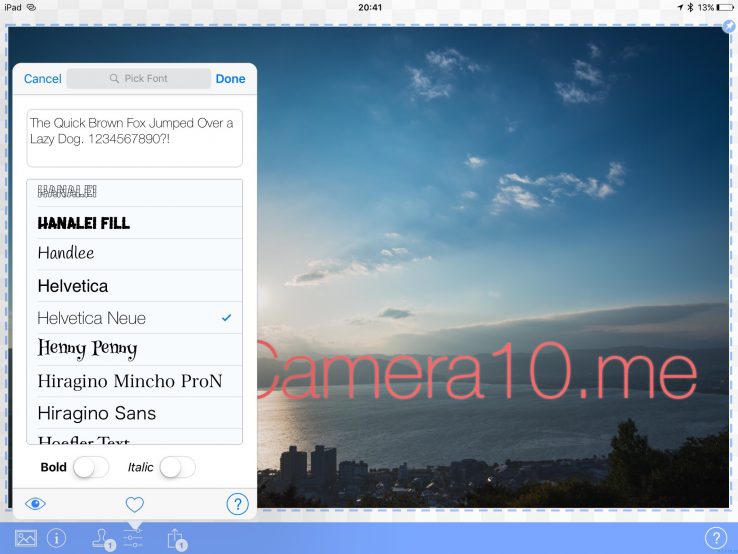Tap Cancel in the font picker
Screen dimensions: 738x554
(42, 79)
